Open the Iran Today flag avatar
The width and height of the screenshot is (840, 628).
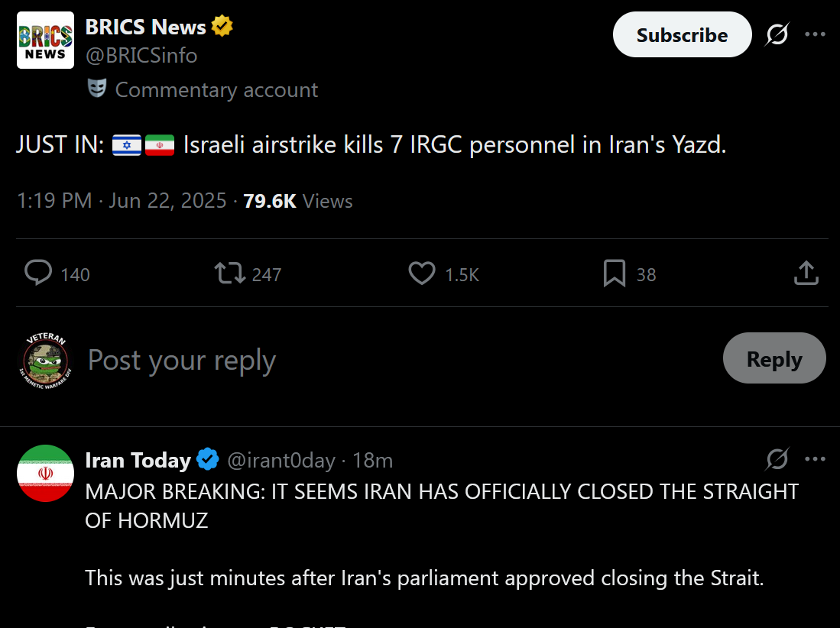(46, 473)
